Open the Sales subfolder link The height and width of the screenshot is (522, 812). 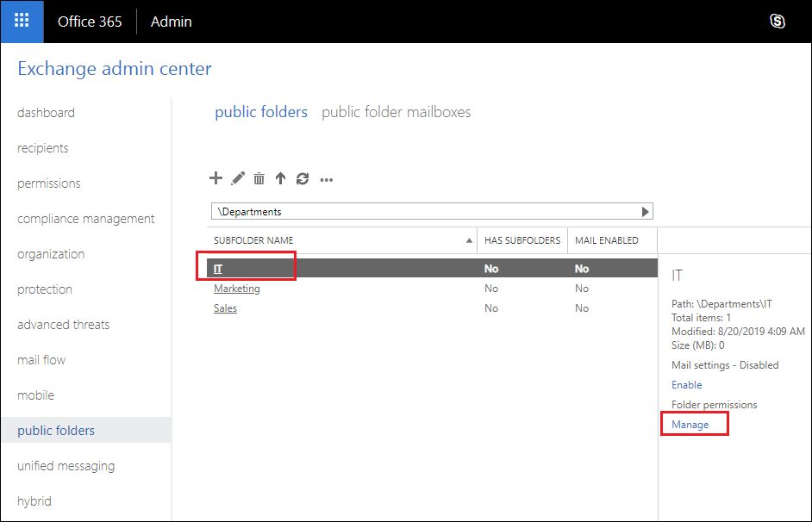click(x=225, y=308)
